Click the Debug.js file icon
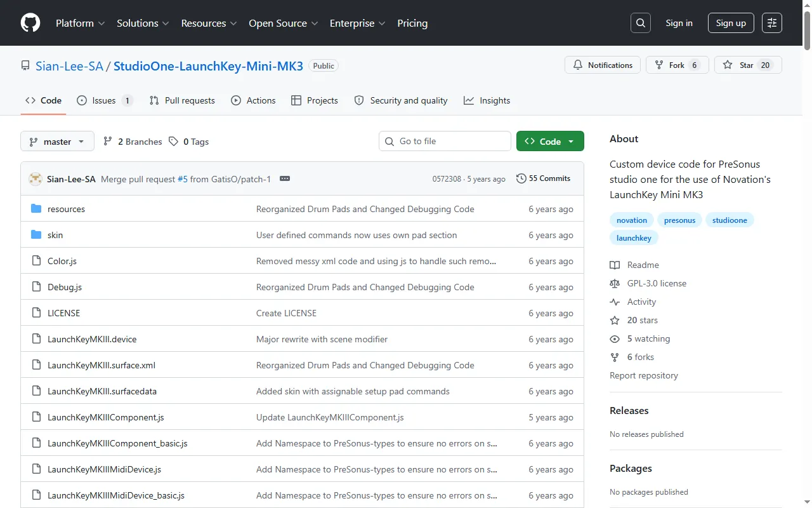Screen dimensions: 812x508 pyautogui.click(x=36, y=287)
